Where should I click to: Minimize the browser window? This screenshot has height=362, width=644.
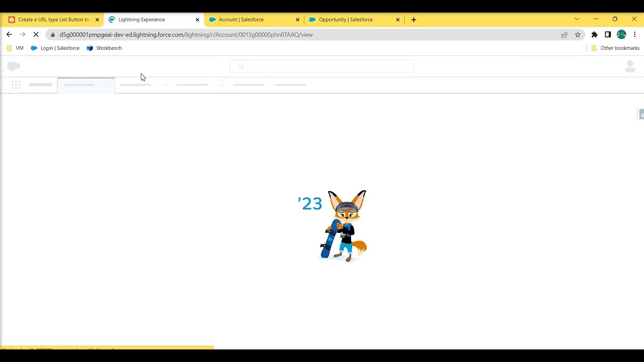596,19
